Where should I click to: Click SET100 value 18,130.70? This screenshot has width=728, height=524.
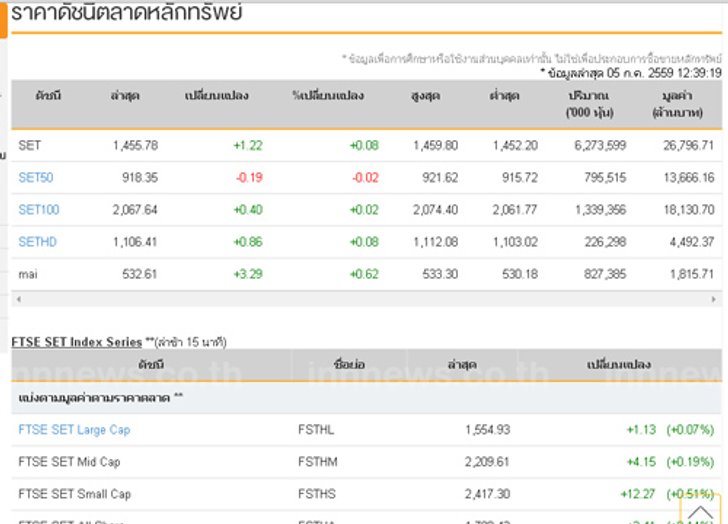click(x=689, y=210)
